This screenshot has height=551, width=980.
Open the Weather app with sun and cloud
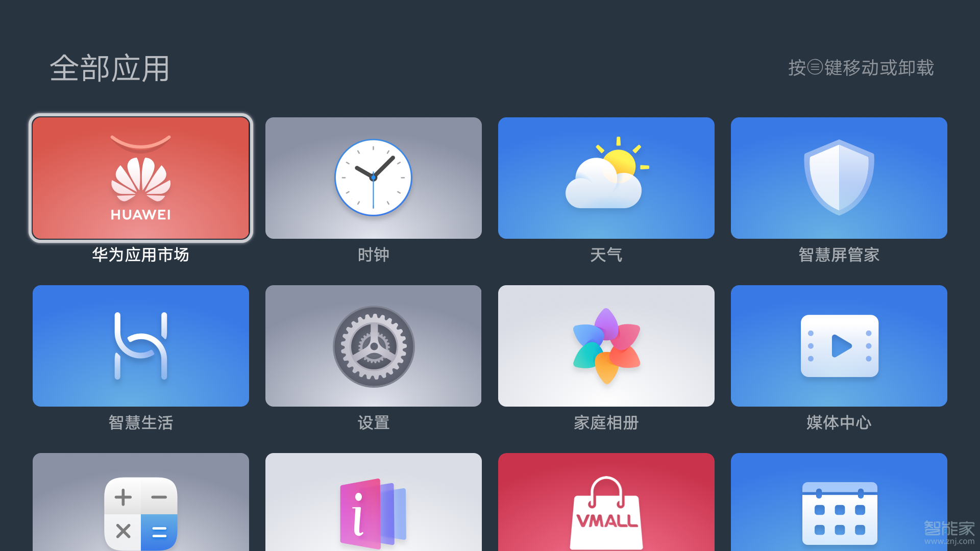(x=606, y=178)
